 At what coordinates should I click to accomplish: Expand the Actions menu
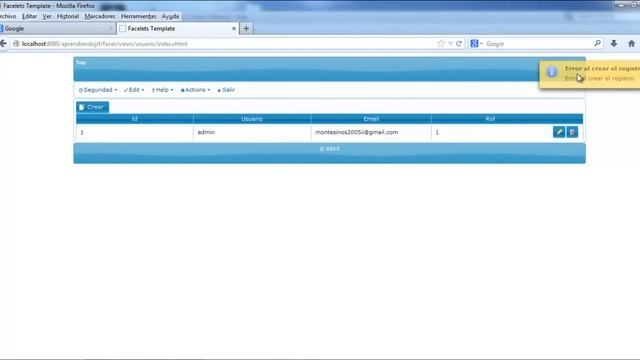[196, 90]
